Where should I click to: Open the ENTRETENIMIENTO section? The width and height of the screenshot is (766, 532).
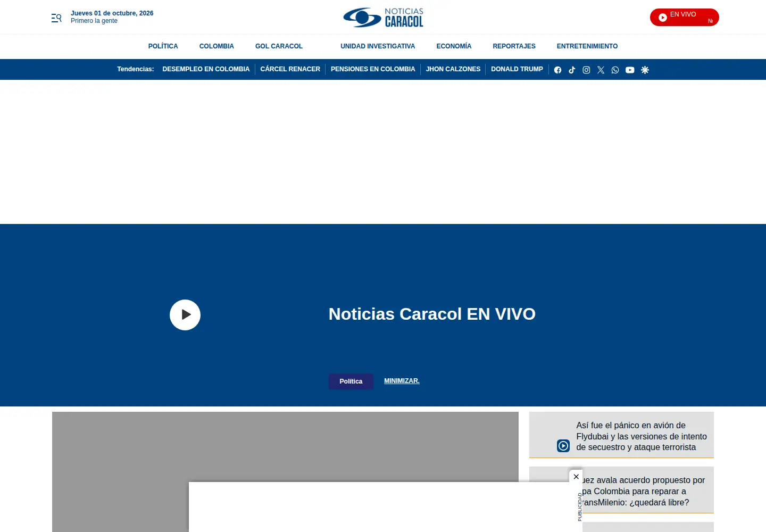587,46
